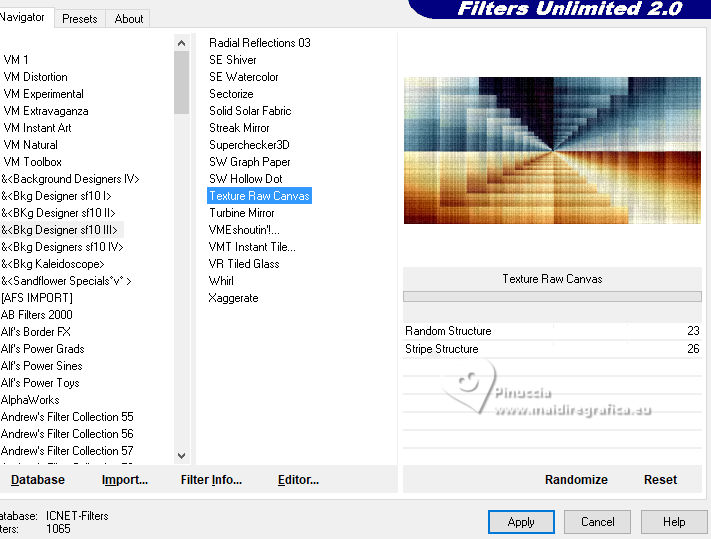
Task: Select &<Background Designers IV> category
Action: (70, 179)
